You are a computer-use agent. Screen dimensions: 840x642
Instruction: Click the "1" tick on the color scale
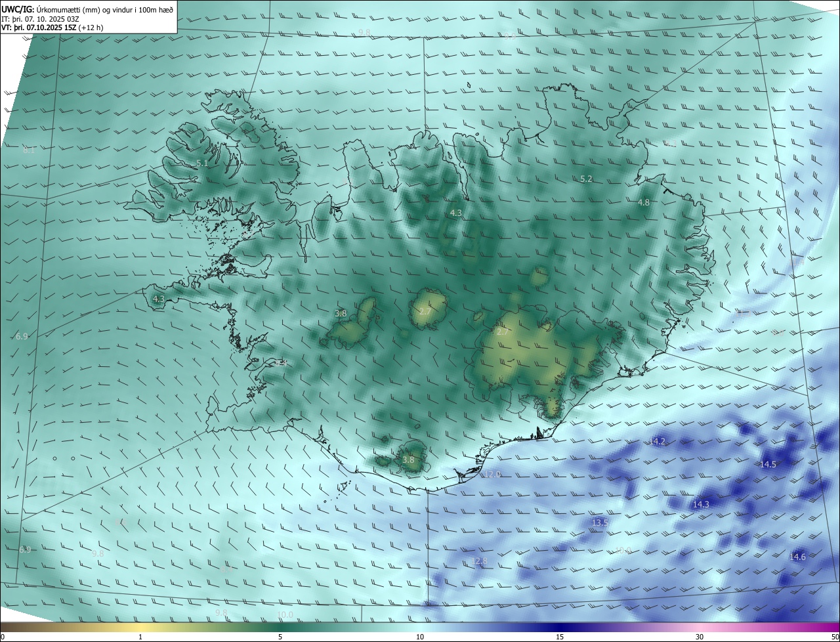point(140,637)
